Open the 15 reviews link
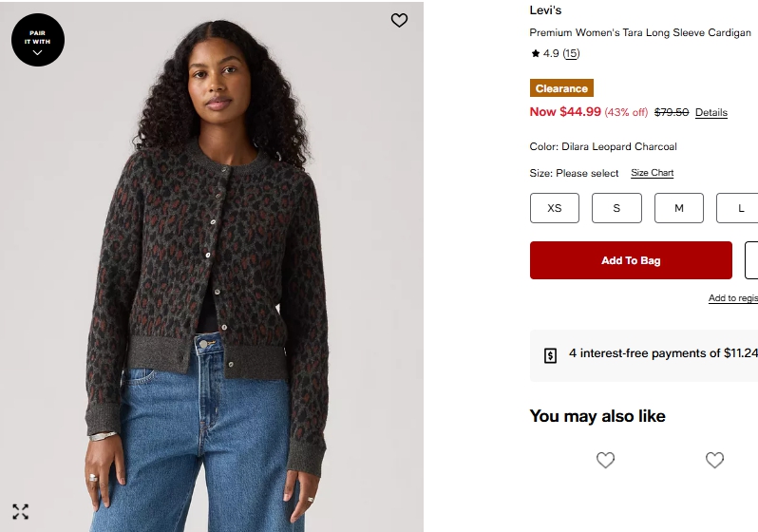This screenshot has height=532, width=758. point(571,54)
